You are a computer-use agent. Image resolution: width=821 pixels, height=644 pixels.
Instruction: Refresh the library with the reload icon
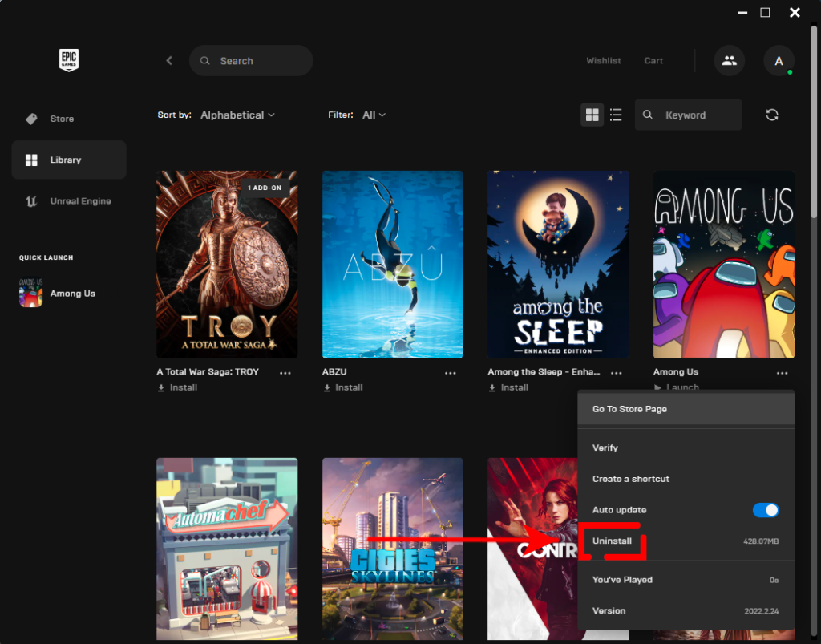772,115
